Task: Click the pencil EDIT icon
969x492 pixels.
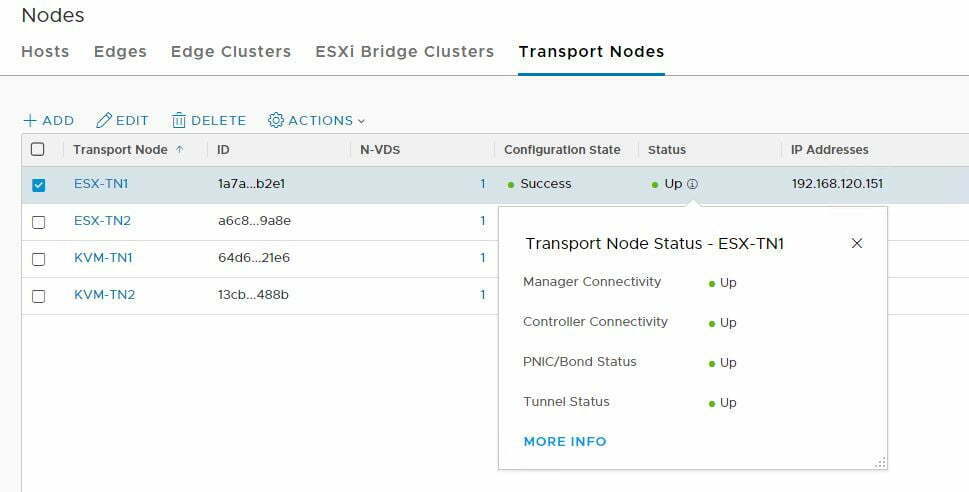Action: [104, 121]
